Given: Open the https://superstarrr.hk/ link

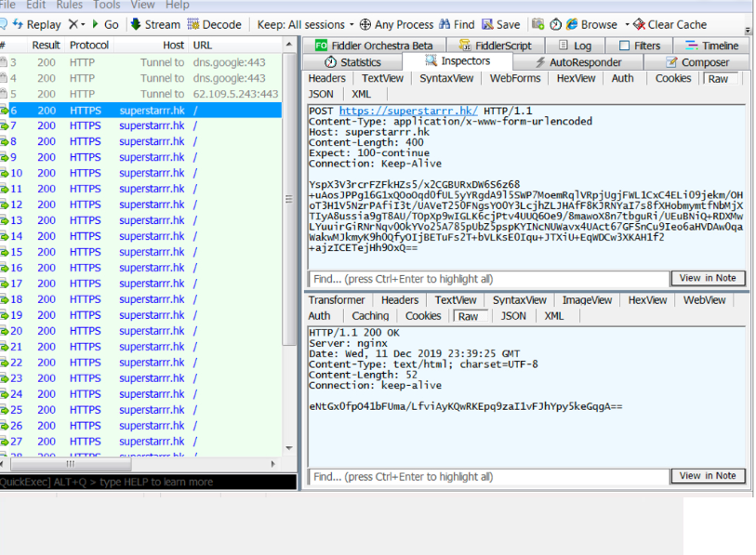Looking at the screenshot, I should click(x=408, y=111).
